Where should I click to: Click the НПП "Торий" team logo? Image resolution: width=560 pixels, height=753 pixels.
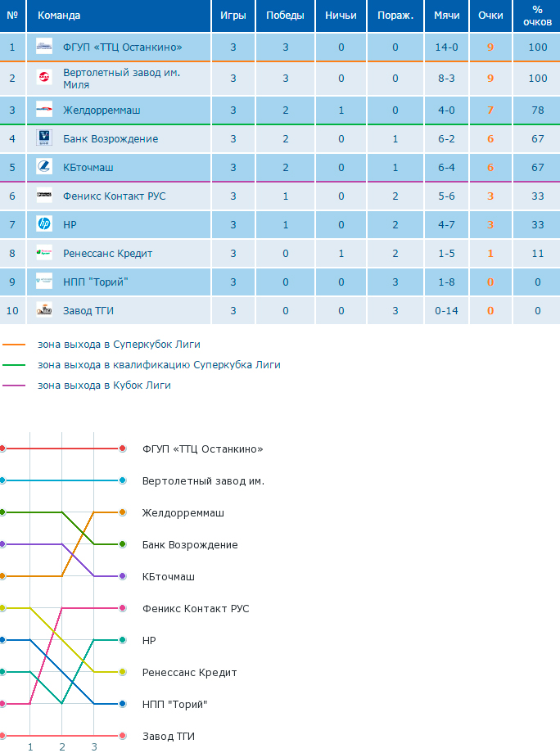(x=44, y=281)
